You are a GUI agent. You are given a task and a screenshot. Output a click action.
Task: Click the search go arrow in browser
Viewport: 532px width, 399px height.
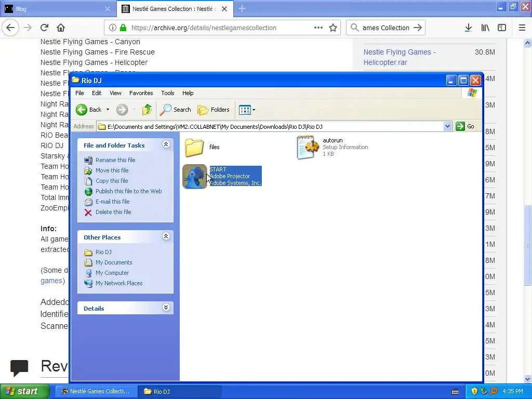(x=418, y=28)
